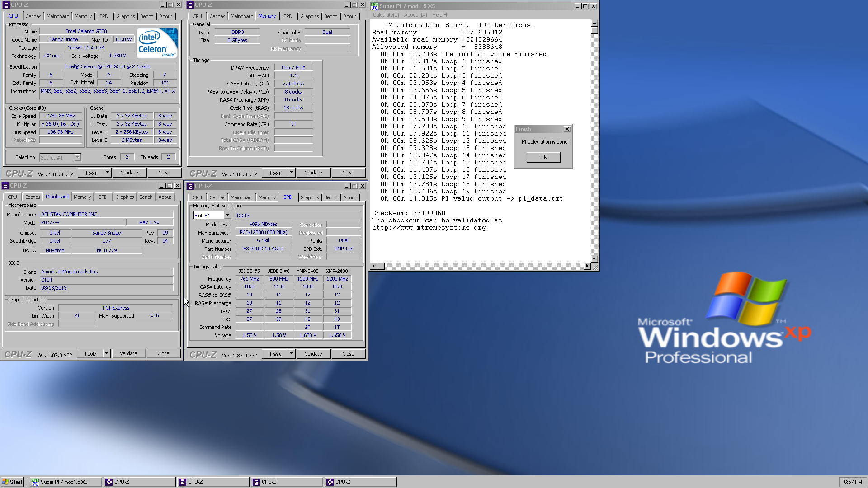The width and height of the screenshot is (868, 488).
Task: Minimize the Super PI window
Action: pyautogui.click(x=578, y=6)
